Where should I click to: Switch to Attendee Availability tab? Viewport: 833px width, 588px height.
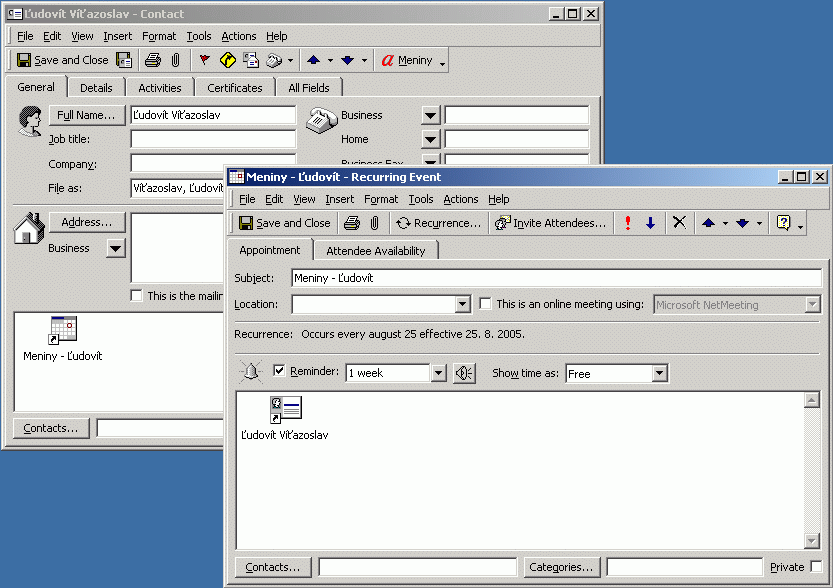[376, 251]
